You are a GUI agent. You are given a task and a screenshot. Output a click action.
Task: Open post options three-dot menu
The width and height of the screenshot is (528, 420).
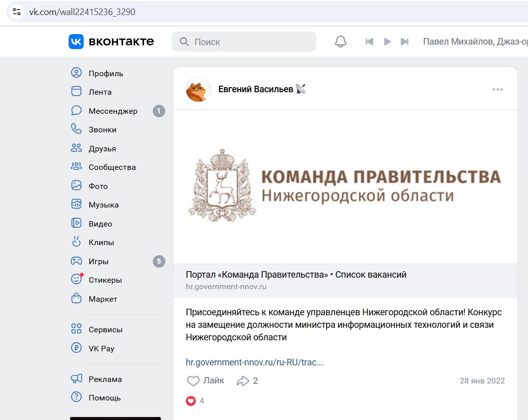point(497,89)
